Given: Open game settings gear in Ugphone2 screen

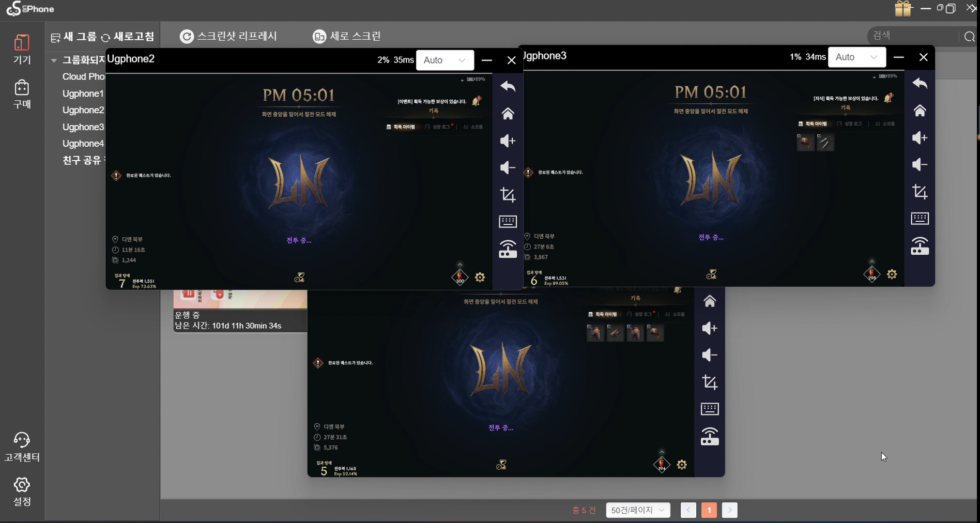Looking at the screenshot, I should [480, 278].
